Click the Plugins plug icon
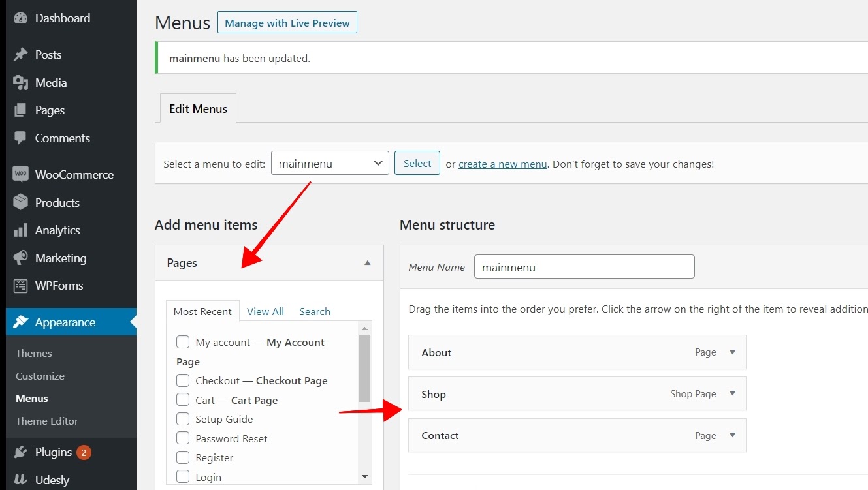Screen dimensions: 868x490 coord(21,452)
